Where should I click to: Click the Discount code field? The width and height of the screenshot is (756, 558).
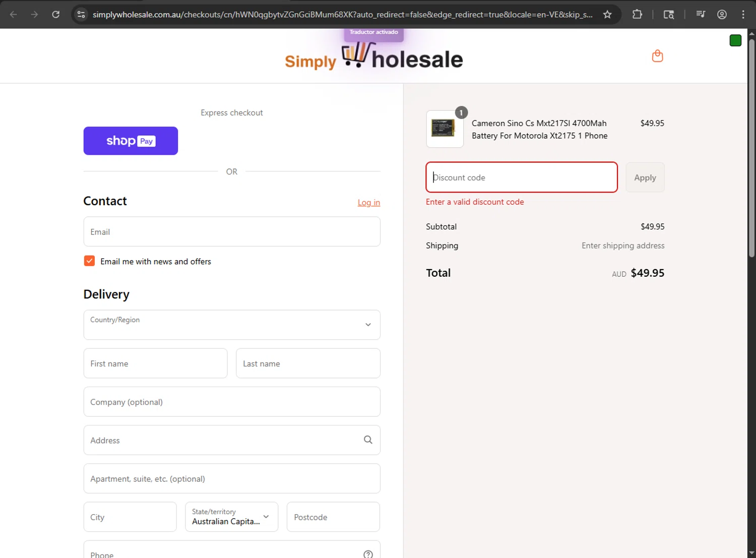(x=522, y=177)
